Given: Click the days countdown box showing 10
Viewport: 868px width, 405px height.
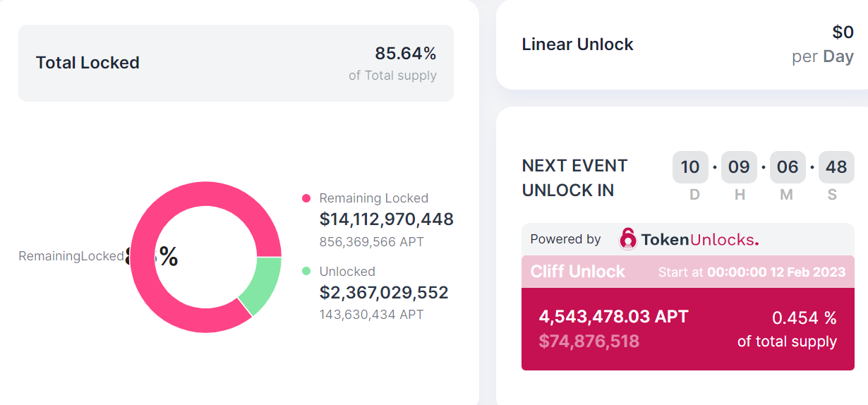Looking at the screenshot, I should 690,167.
